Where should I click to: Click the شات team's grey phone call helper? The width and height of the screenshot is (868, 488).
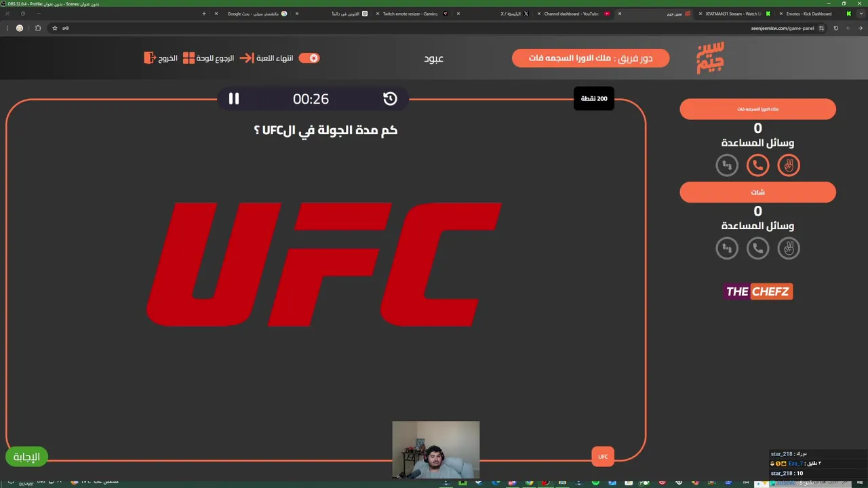click(758, 249)
